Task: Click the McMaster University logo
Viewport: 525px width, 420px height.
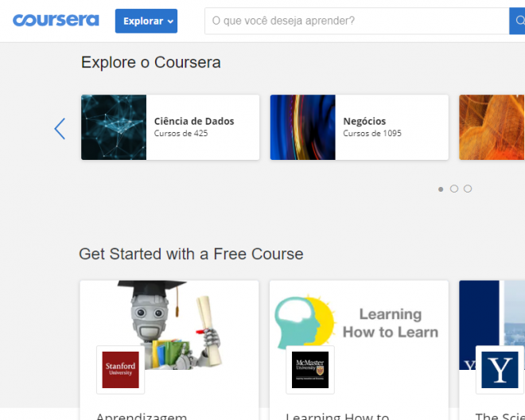Action: point(310,370)
